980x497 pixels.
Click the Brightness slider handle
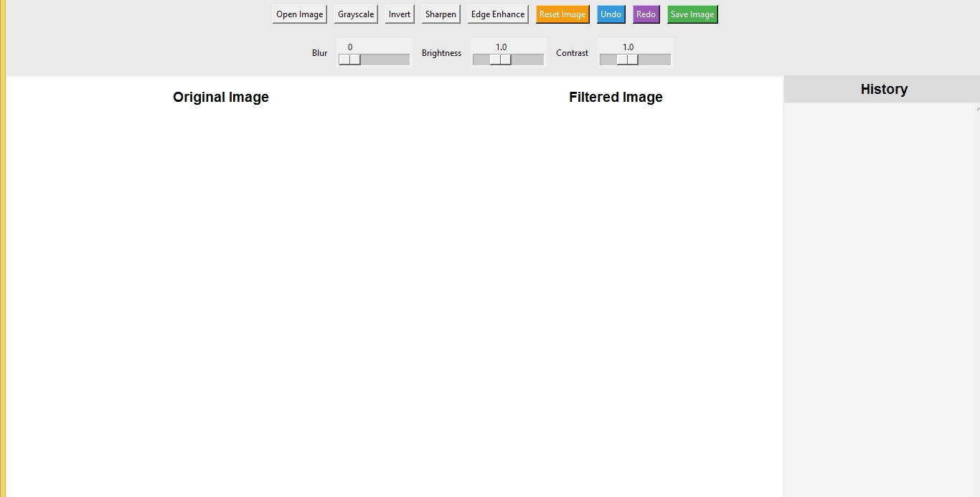pos(501,60)
